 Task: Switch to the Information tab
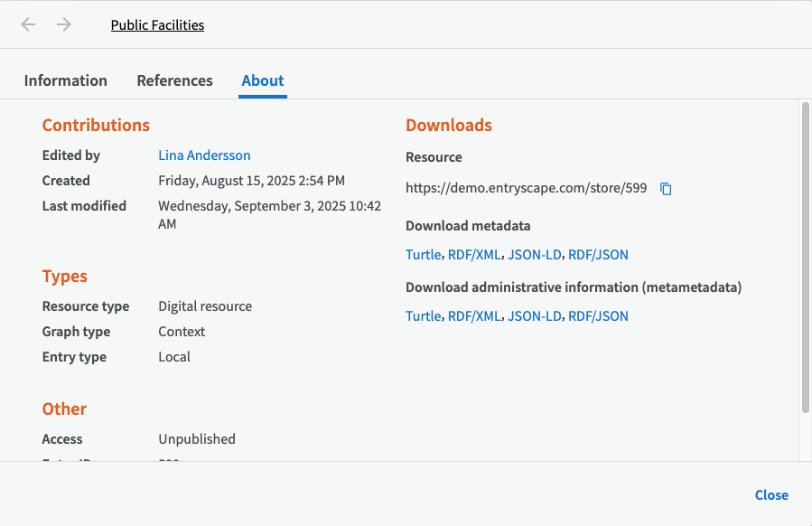click(65, 80)
